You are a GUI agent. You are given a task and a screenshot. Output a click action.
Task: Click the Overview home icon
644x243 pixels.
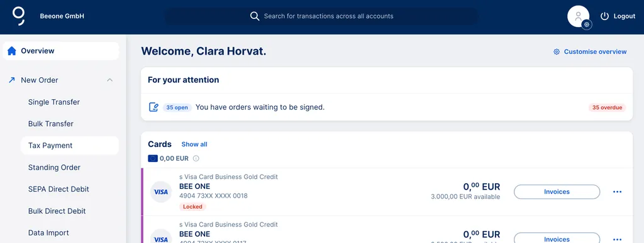pos(12,51)
